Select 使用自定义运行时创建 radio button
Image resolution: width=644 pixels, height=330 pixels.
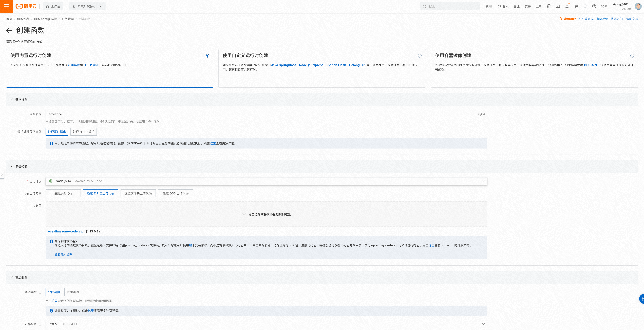(x=420, y=56)
